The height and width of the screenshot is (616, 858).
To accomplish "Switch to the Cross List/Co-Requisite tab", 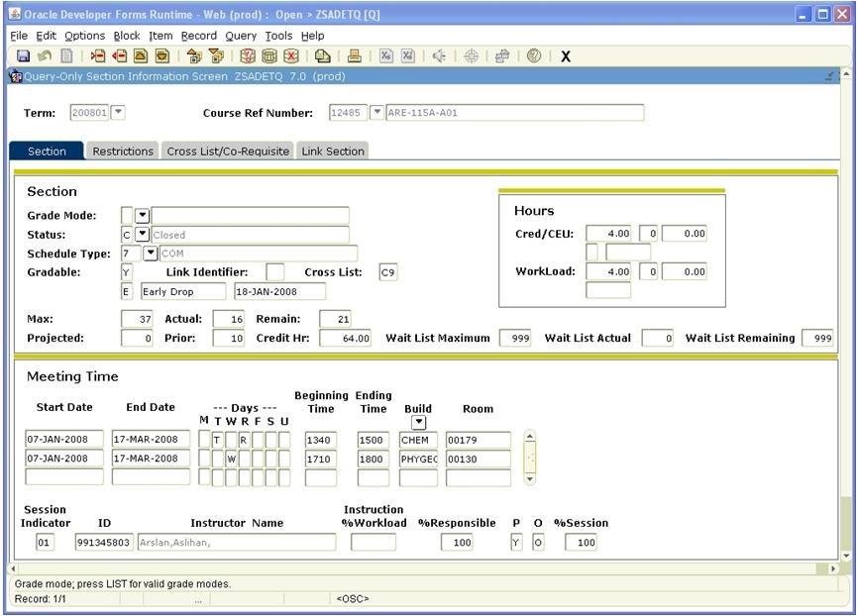I will click(x=228, y=152).
